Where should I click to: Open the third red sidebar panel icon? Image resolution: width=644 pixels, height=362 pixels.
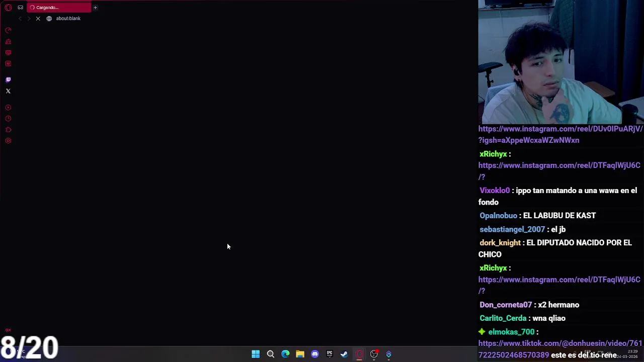click(8, 53)
